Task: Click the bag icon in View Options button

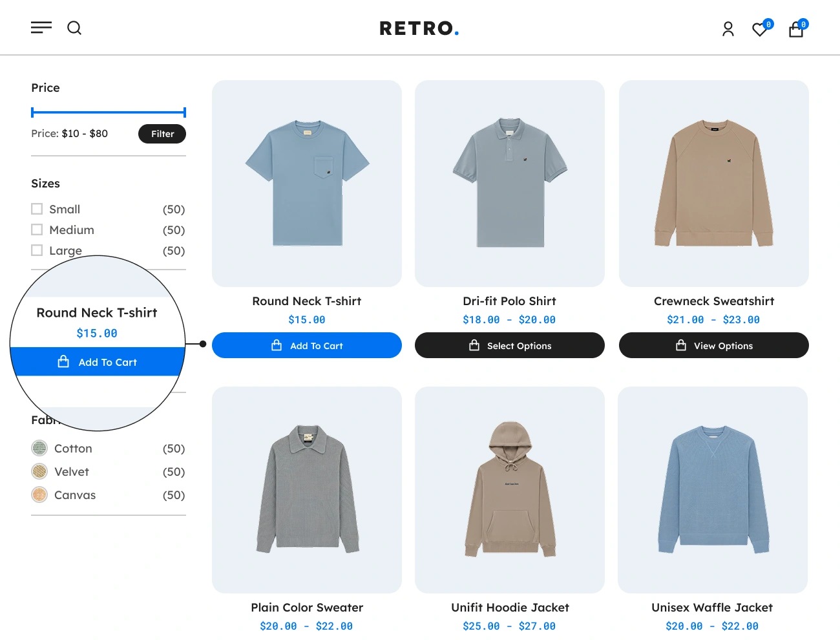Action: 681,345
